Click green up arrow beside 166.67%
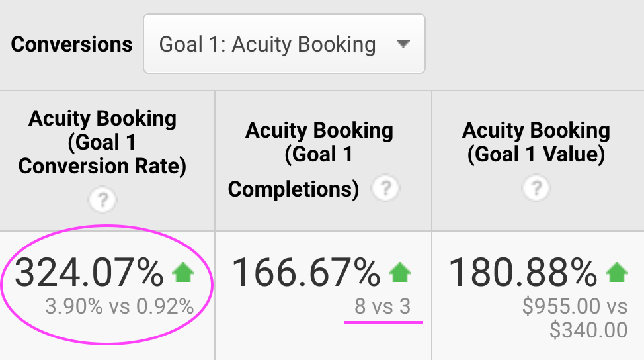Viewport: 644px width, 360px height. [x=400, y=273]
